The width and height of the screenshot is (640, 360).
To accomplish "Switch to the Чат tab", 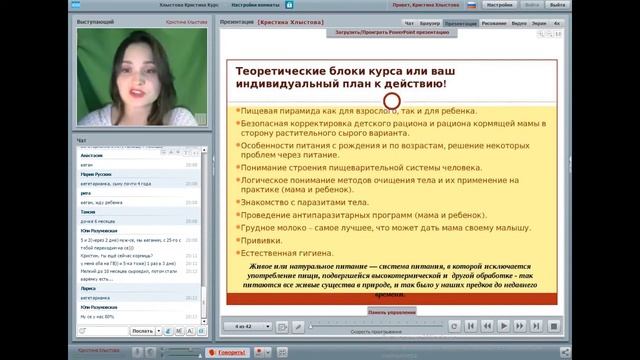I will tap(409, 23).
